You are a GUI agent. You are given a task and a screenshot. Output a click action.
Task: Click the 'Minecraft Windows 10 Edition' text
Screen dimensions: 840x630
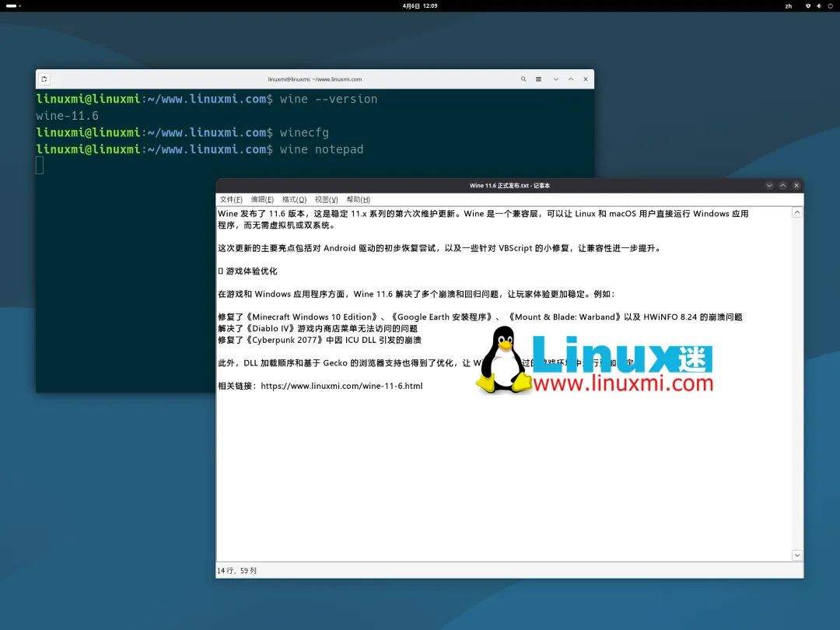click(314, 317)
